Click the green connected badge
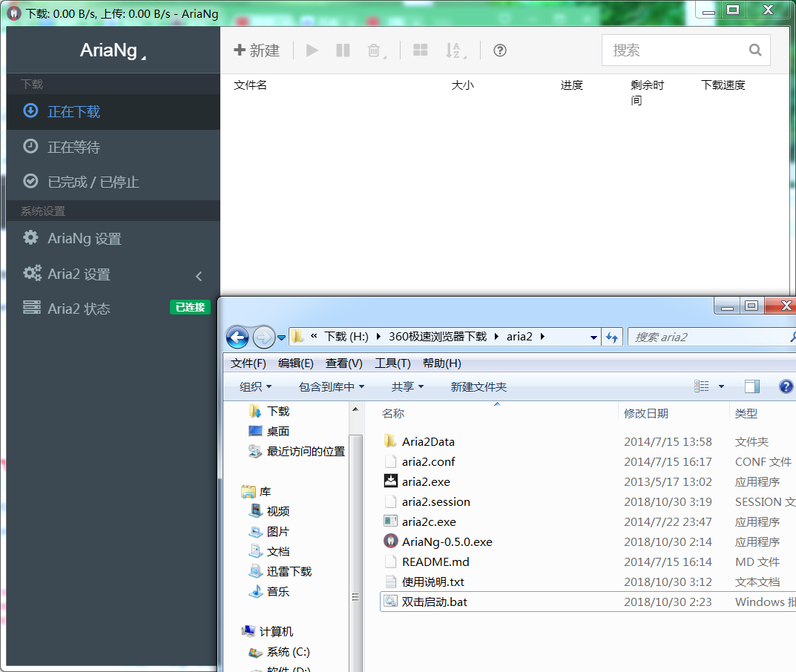796x672 pixels. click(190, 308)
